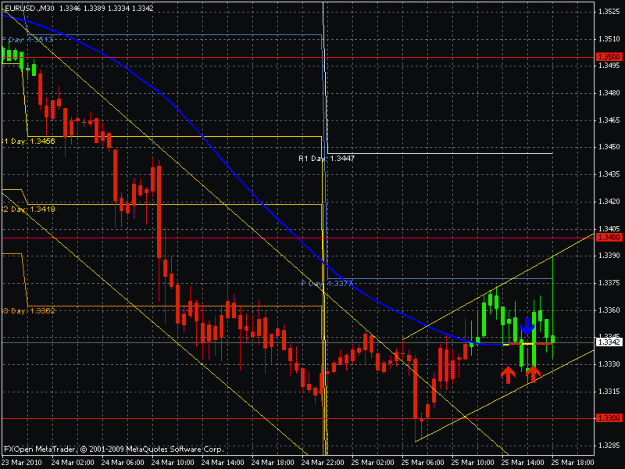
Task: Click the '24 Mar 18:00' time label
Action: (273, 463)
